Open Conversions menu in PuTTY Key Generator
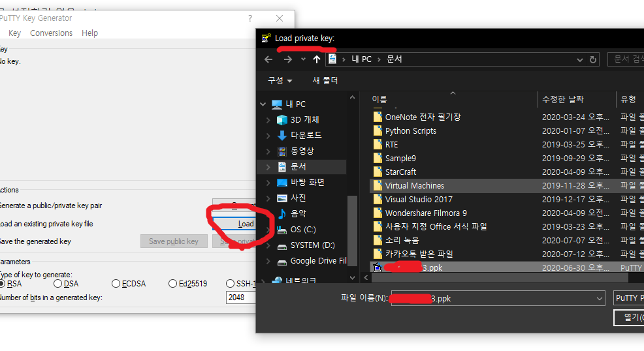This screenshot has width=644, height=351. tap(51, 33)
